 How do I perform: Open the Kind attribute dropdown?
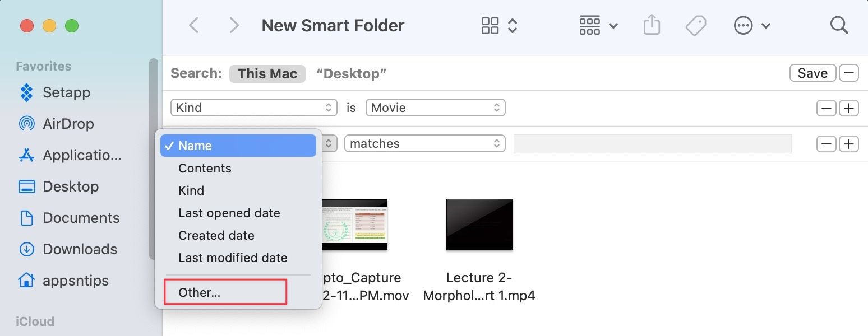pos(253,108)
